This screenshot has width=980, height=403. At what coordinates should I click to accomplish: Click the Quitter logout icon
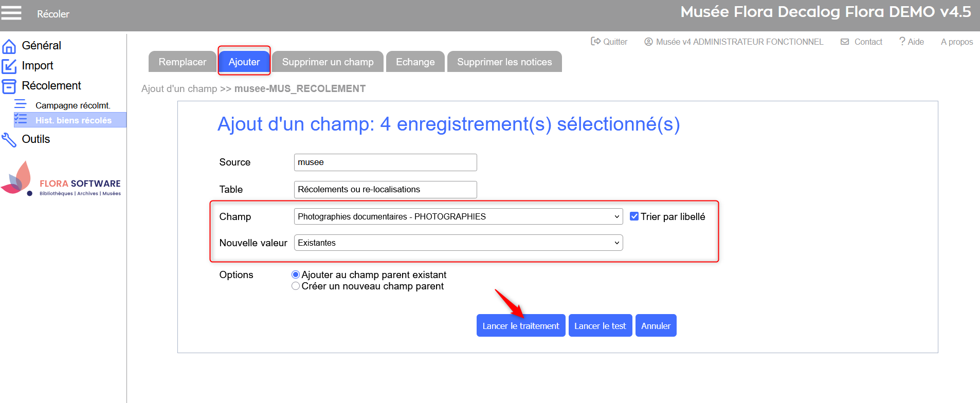(595, 42)
